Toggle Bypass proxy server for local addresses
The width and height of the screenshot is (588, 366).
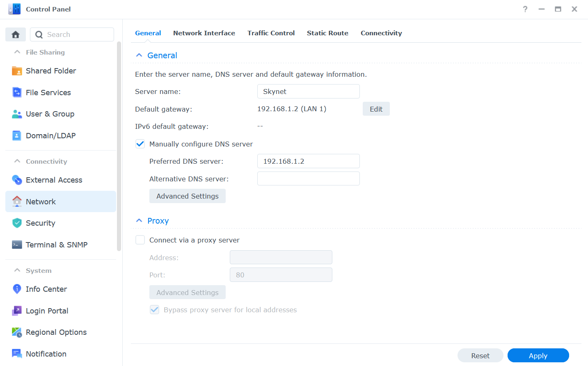[155, 310]
